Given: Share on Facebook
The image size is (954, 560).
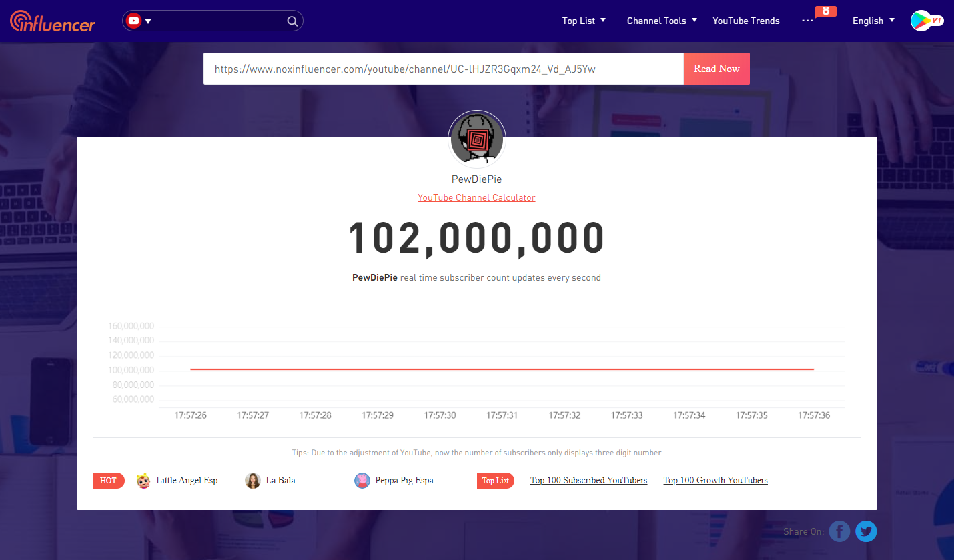Looking at the screenshot, I should 840,531.
